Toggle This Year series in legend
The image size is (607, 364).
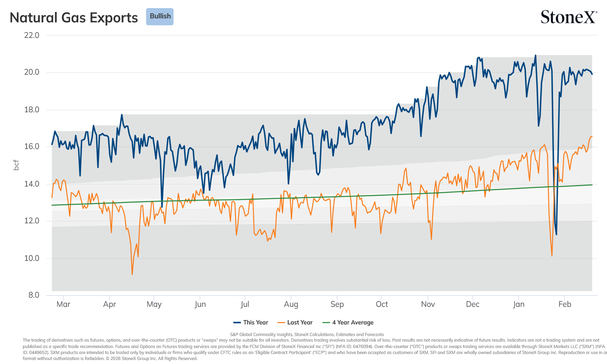(x=251, y=322)
